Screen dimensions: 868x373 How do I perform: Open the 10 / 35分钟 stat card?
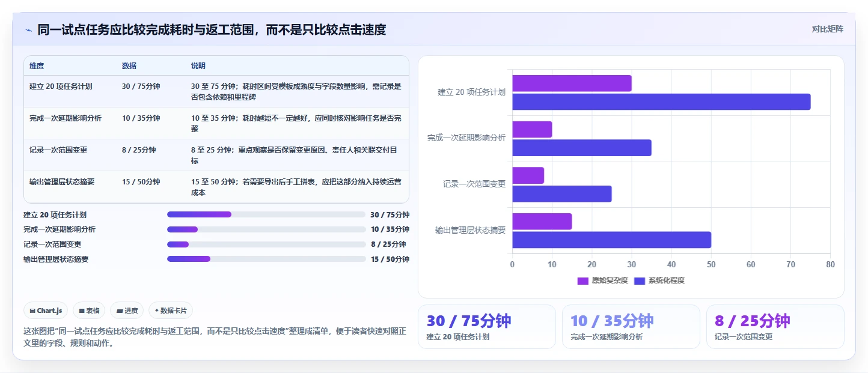(x=631, y=327)
